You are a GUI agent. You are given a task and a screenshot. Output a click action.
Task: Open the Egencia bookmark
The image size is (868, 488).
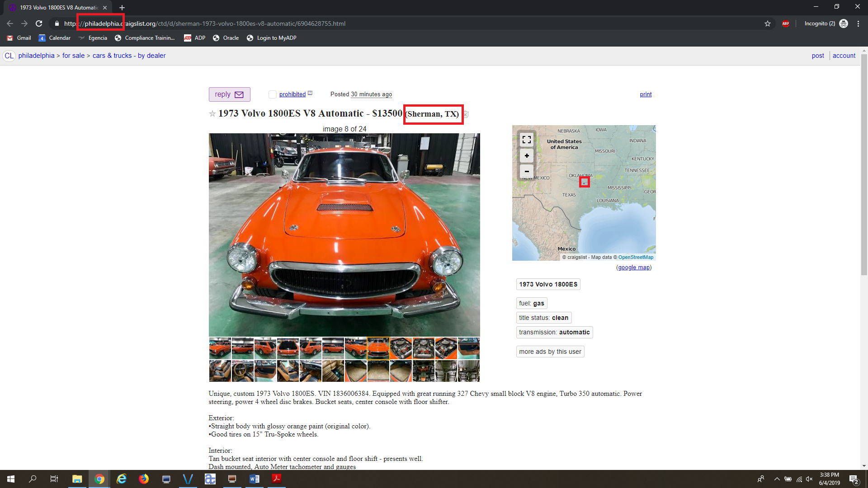pyautogui.click(x=93, y=38)
